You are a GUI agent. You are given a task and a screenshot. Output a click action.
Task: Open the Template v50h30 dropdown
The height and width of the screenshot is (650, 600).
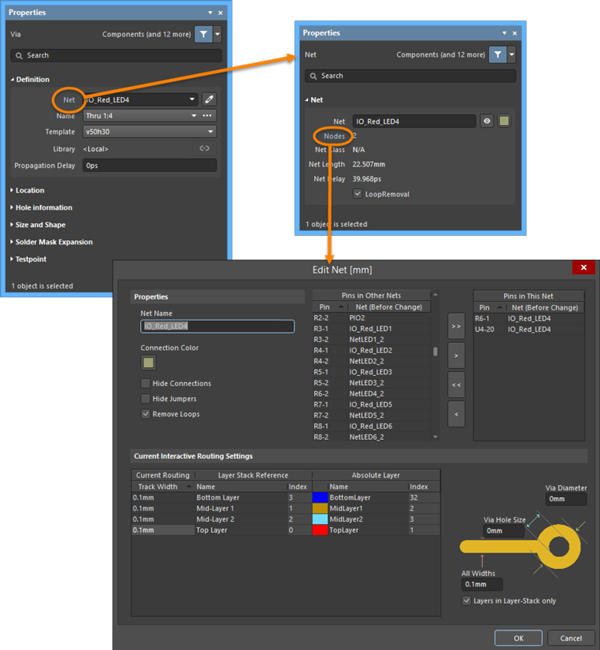pyautogui.click(x=211, y=132)
